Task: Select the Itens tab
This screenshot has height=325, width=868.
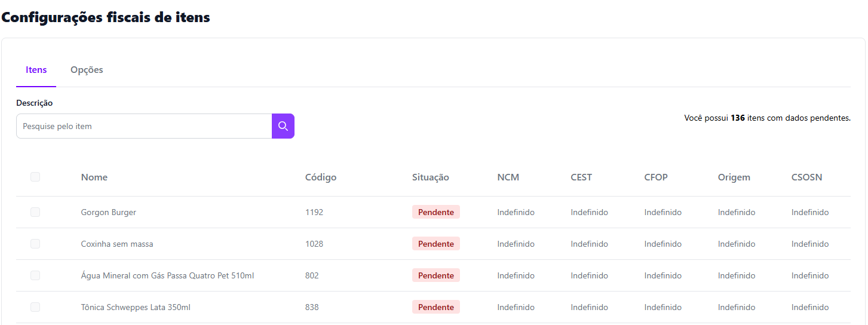Action: pyautogui.click(x=36, y=70)
